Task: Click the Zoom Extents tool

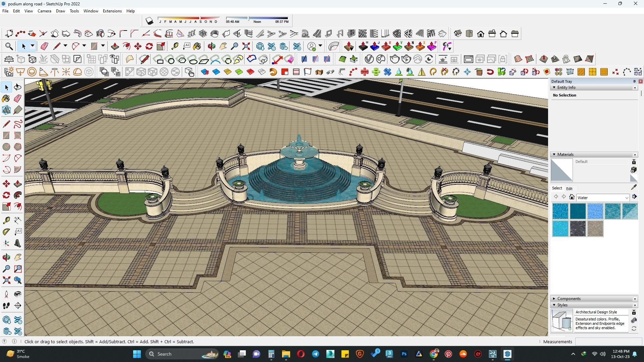Action: 6,280
